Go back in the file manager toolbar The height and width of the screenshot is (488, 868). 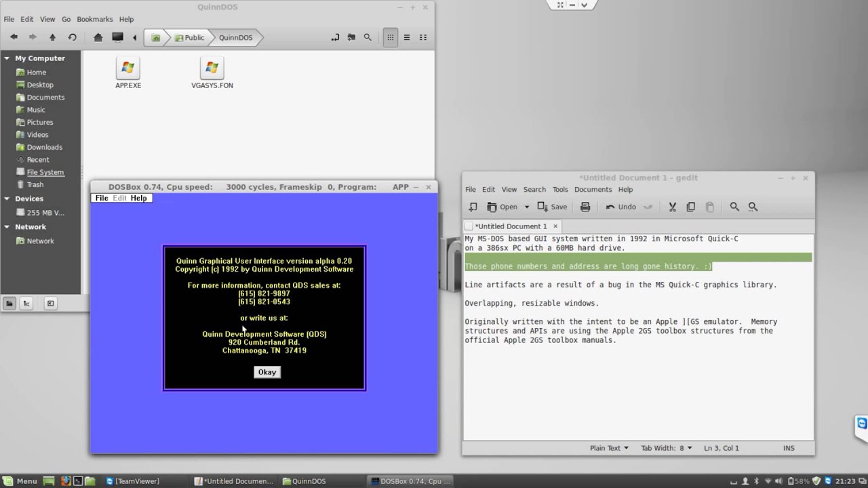tap(14, 37)
